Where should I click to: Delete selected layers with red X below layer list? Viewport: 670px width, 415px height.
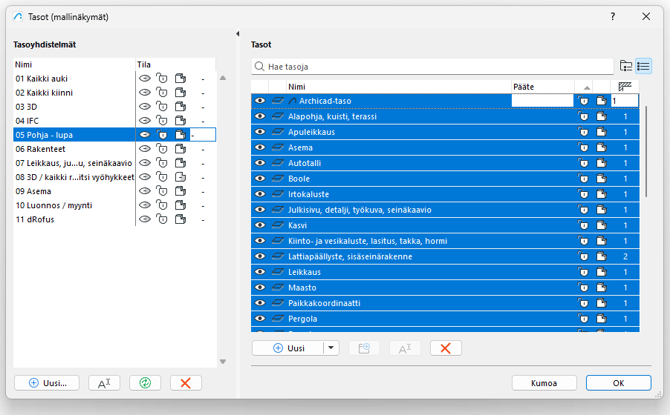pyautogui.click(x=445, y=348)
